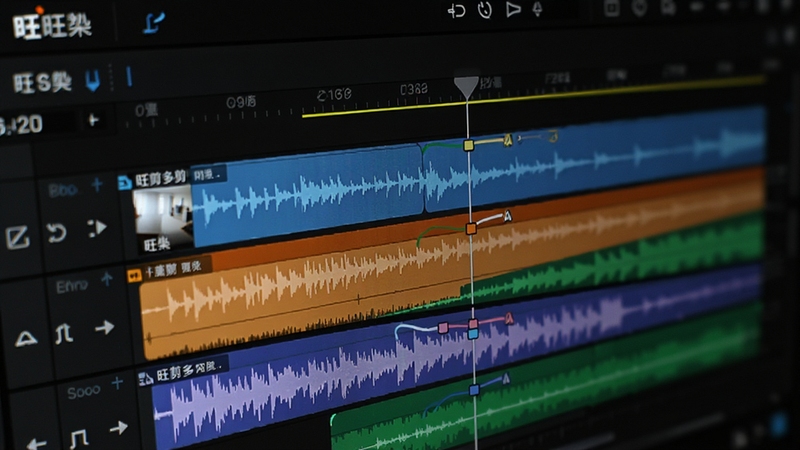Click the cut point in the blue clip
The image size is (800, 450).
(x=423, y=179)
